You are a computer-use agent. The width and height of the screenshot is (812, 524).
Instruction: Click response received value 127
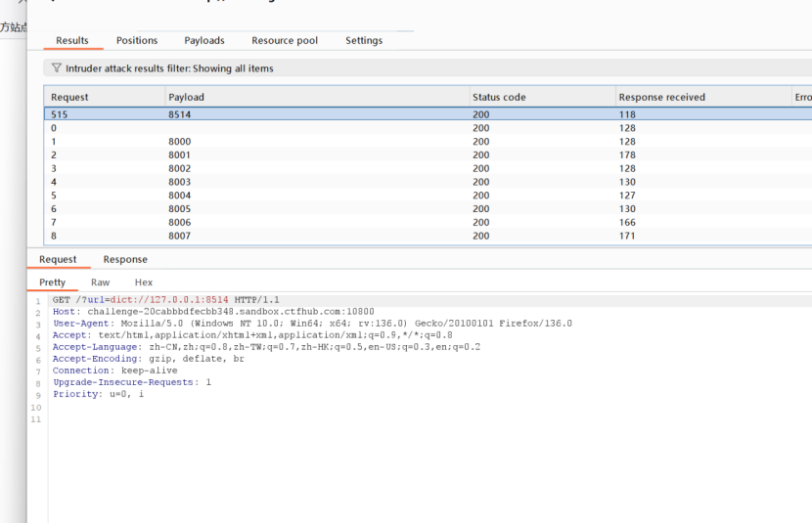(627, 195)
